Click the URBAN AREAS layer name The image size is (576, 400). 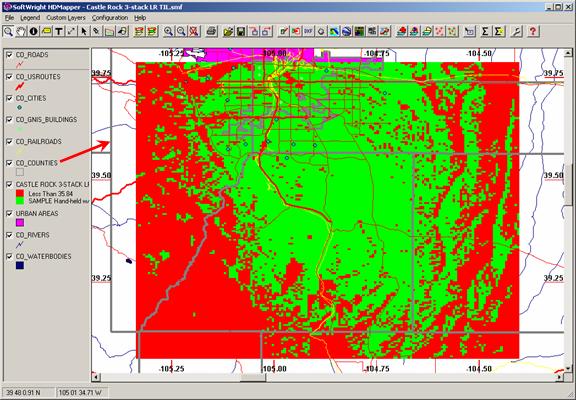pos(37,213)
